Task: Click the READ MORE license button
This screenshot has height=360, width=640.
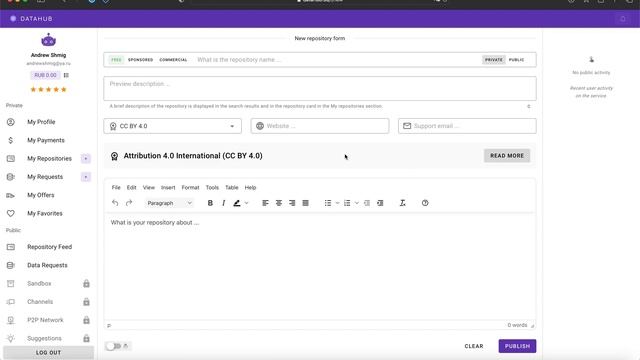Action: (x=507, y=156)
